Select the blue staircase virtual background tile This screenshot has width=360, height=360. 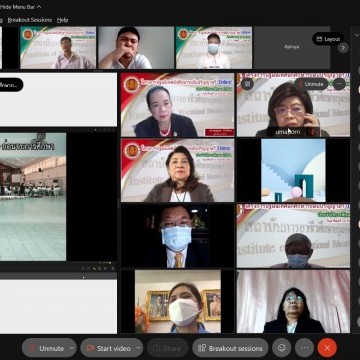(293, 170)
